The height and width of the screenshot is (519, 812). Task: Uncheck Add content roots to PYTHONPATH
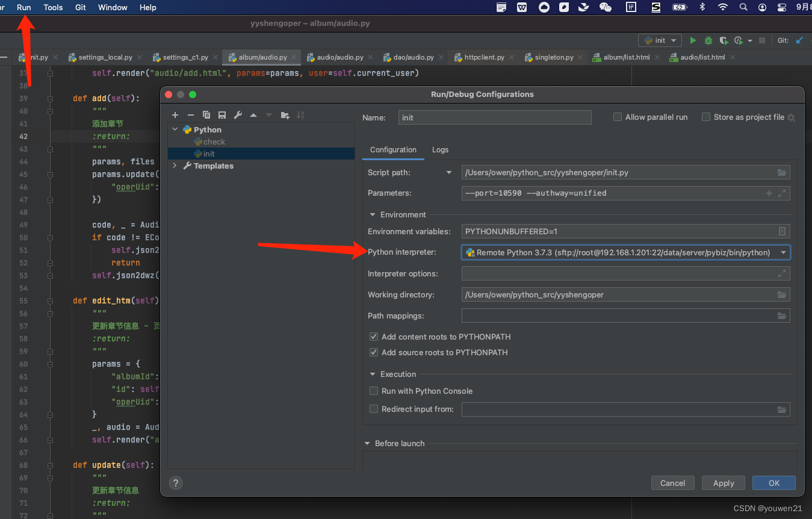click(x=374, y=337)
